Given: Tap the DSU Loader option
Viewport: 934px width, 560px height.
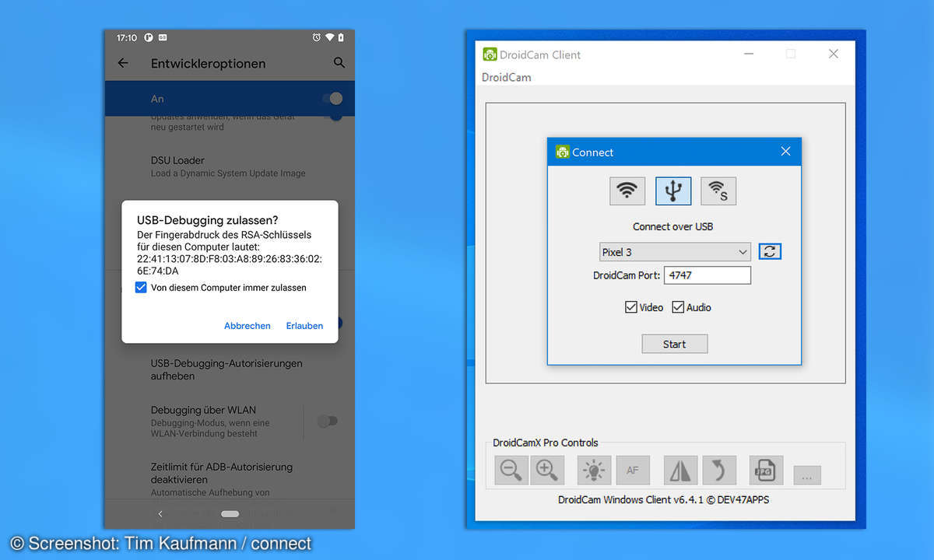Looking at the screenshot, I should click(x=230, y=166).
